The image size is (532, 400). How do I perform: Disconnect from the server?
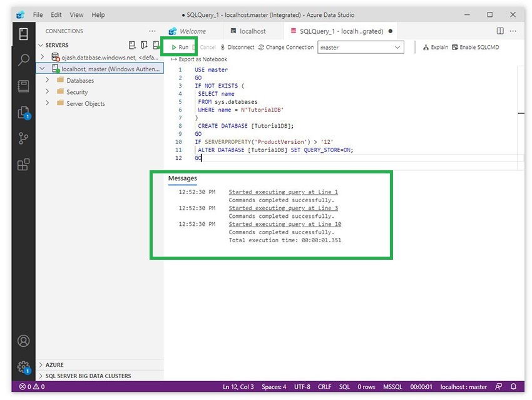pos(237,47)
